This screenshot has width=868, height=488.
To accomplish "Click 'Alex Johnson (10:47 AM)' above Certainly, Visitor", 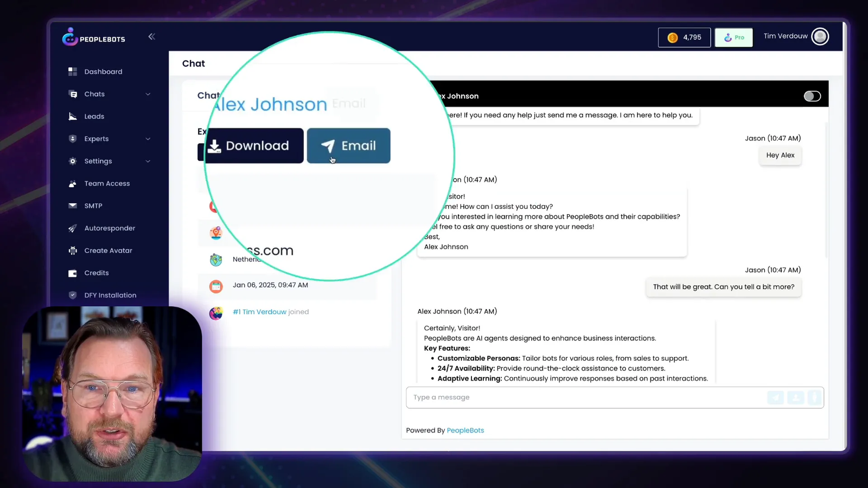I will 457,311.
